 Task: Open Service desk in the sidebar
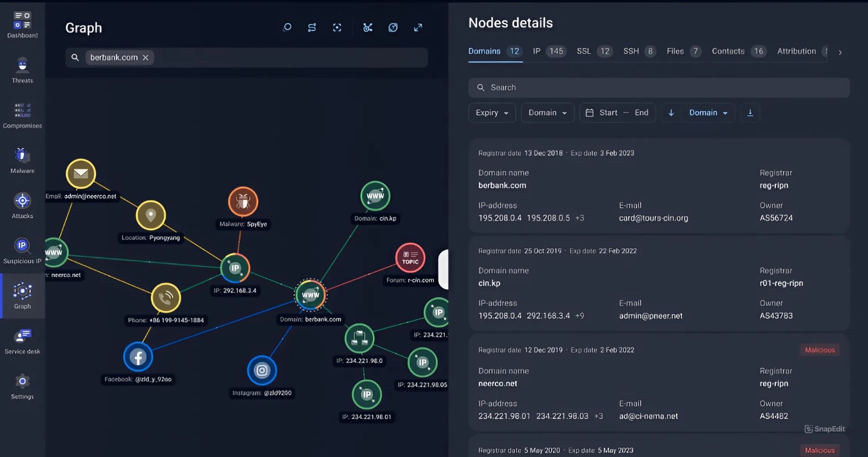point(22,341)
